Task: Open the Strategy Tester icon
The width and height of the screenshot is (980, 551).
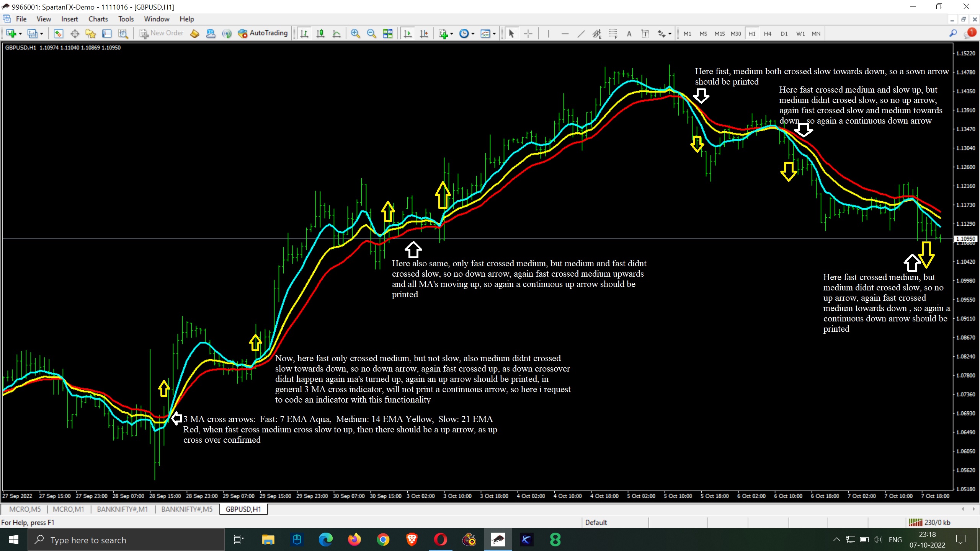Action: tap(123, 34)
